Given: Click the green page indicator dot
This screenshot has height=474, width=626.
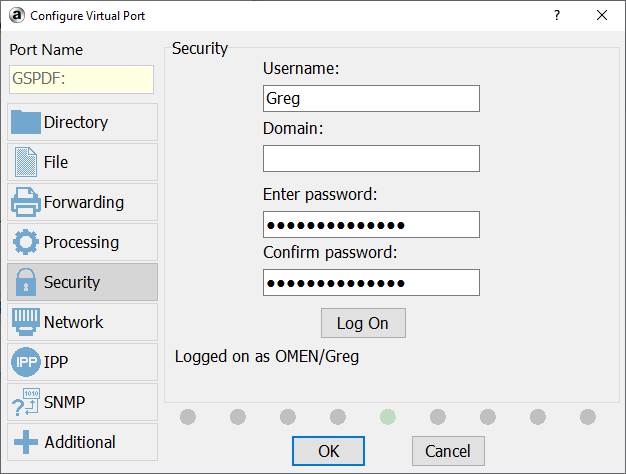Looking at the screenshot, I should [x=388, y=416].
